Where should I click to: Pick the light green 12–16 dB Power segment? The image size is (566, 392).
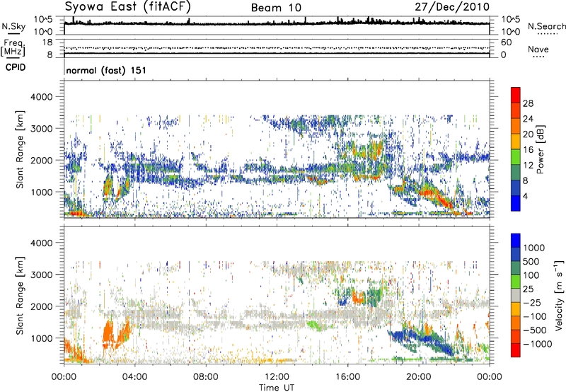(516, 157)
